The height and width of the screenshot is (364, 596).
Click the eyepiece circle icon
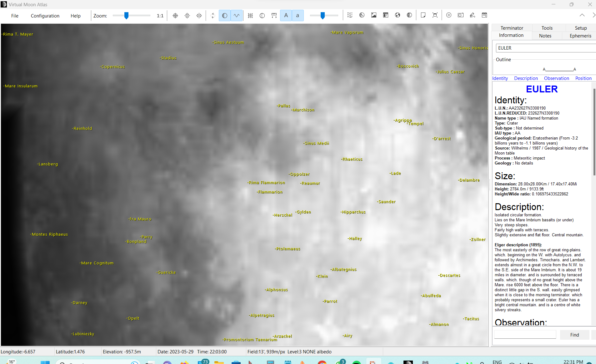click(x=449, y=15)
